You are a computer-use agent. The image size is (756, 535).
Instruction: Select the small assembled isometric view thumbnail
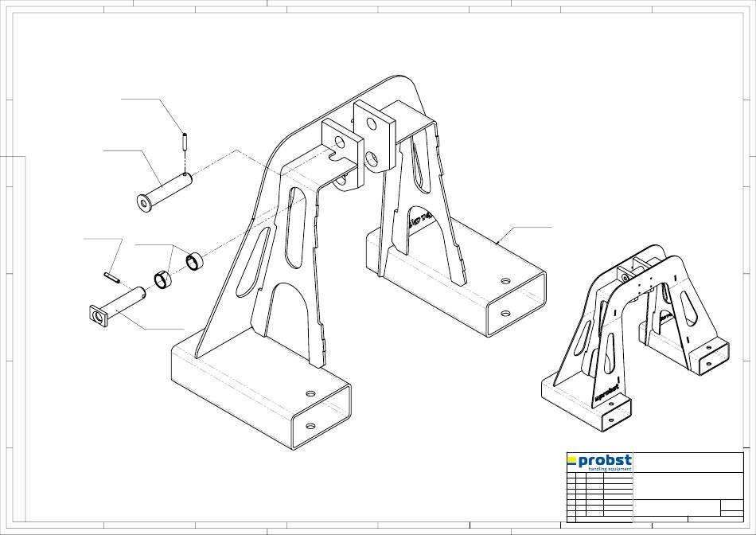tap(636, 338)
